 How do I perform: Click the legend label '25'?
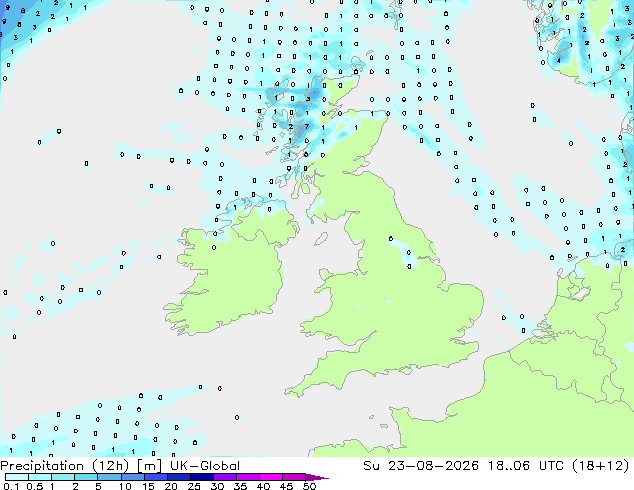(x=194, y=486)
